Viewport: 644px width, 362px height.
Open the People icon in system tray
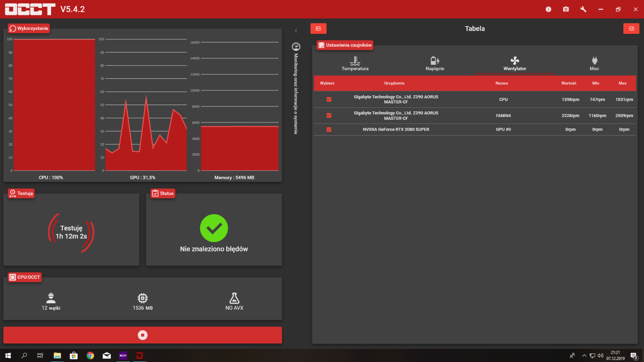(x=572, y=356)
